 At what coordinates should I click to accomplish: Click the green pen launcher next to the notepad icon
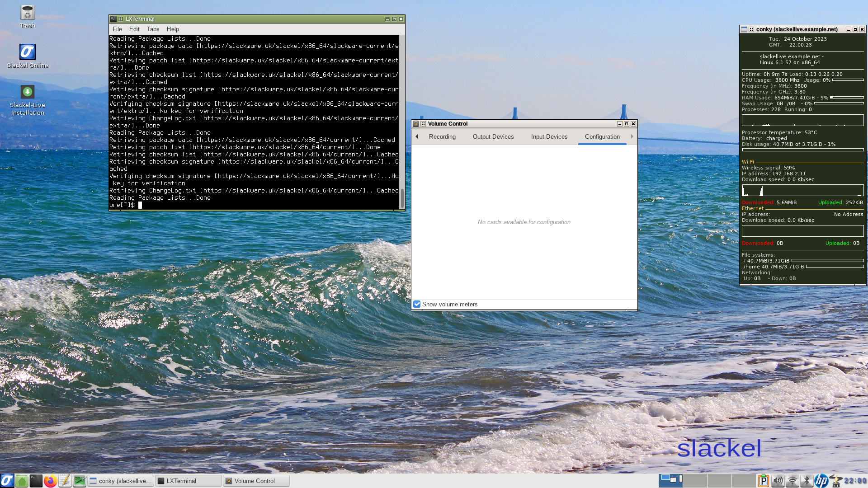80,481
